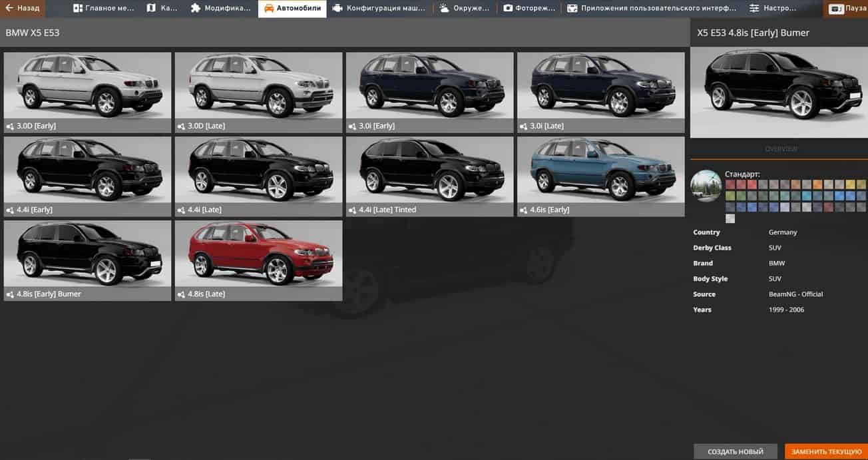Switch to the OVERVIEW tab in details panel
Viewport: 868px width, 460px height.
click(x=779, y=149)
